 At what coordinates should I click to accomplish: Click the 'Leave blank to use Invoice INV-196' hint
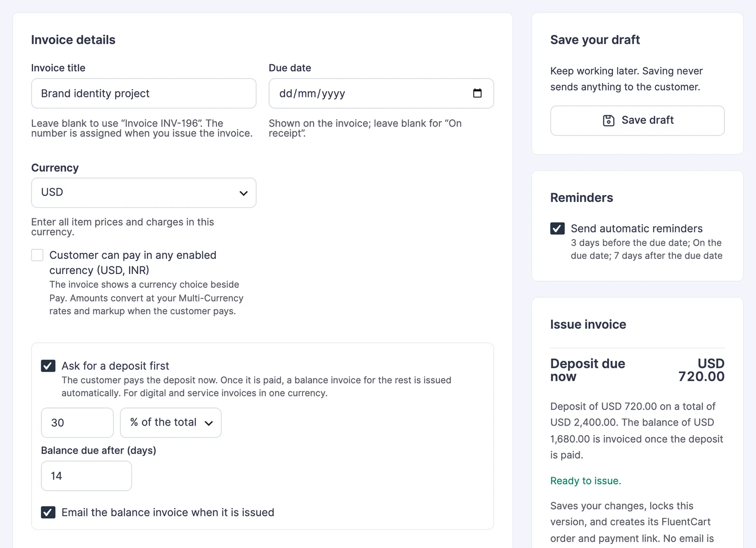pos(142,128)
